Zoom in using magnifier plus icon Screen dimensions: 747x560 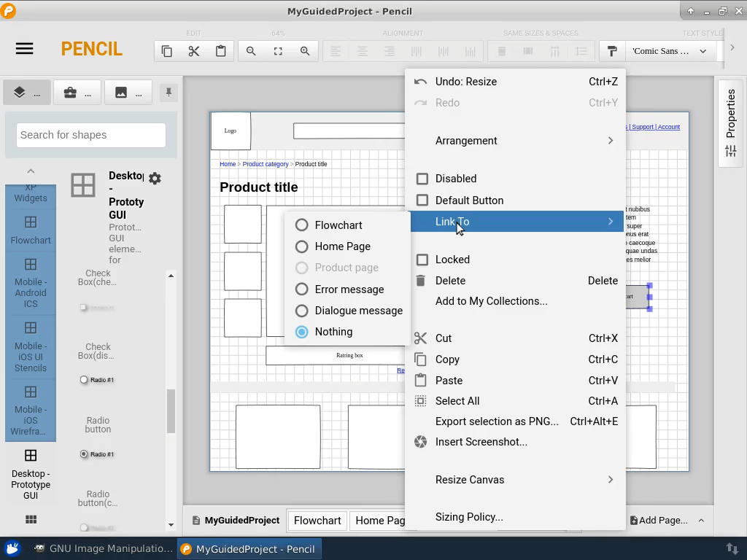coord(305,51)
